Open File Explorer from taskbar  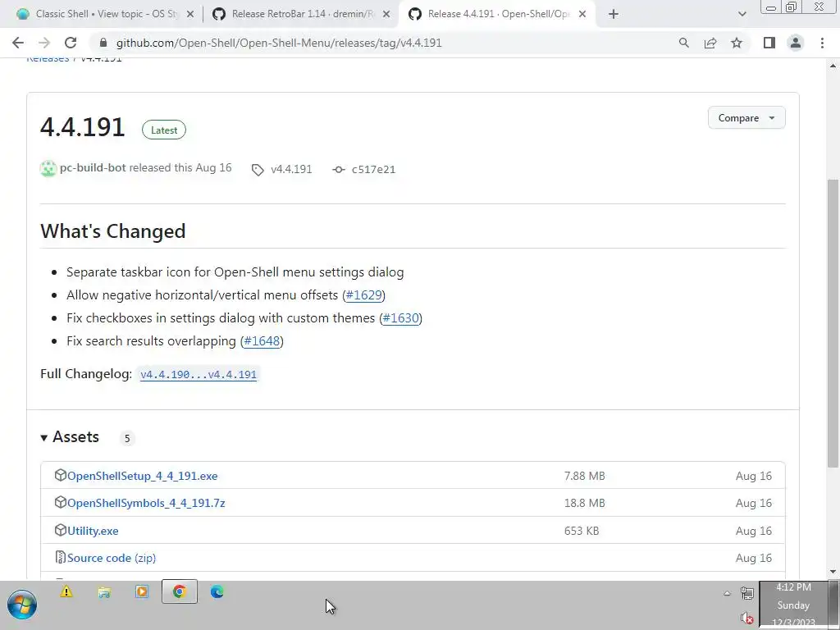[x=104, y=591]
